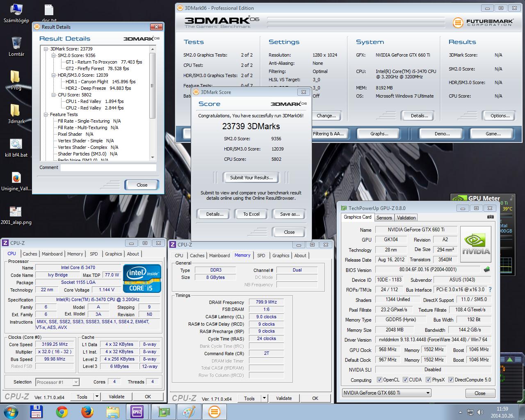This screenshot has width=525, height=420.
Task: Switch to Mainboard tab in left CPU-Z
Action: (x=52, y=254)
